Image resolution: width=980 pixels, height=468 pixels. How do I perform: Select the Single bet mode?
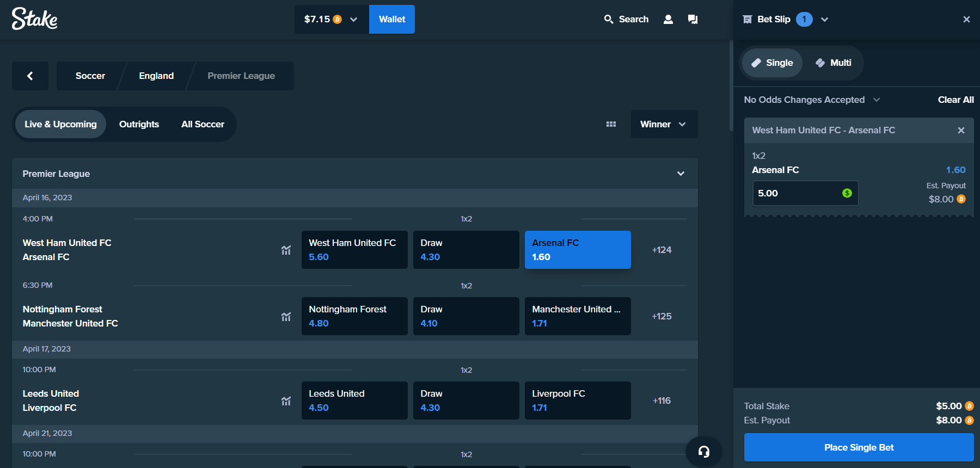[772, 63]
